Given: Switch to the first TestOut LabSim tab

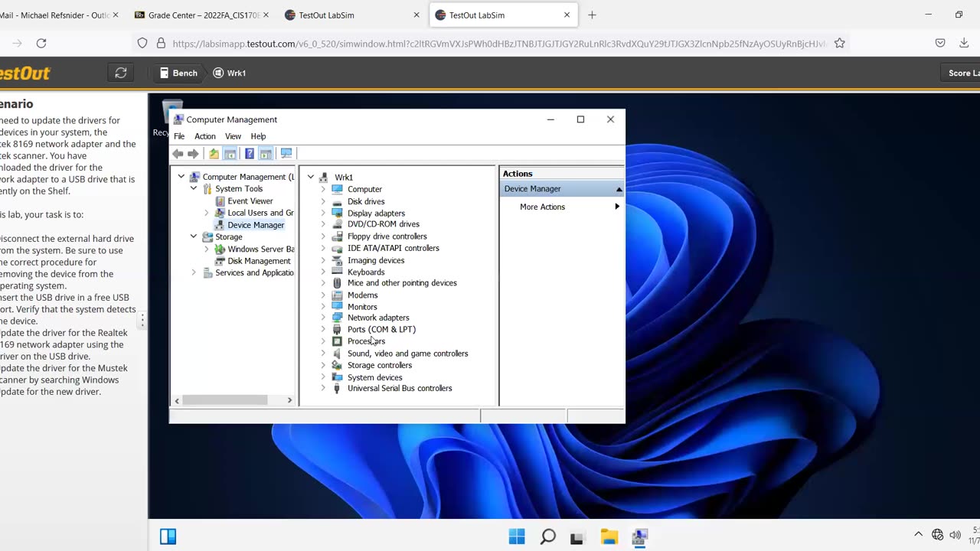Looking at the screenshot, I should tap(351, 15).
